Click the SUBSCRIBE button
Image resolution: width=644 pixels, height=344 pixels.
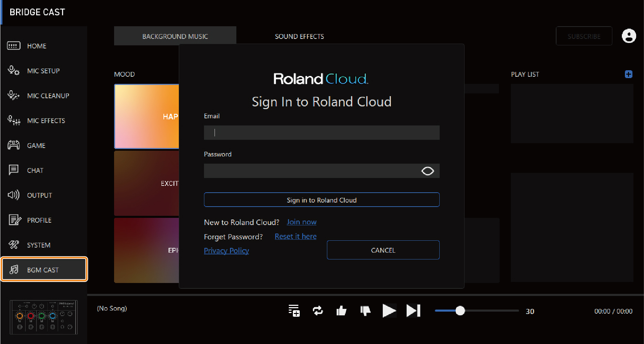pyautogui.click(x=584, y=36)
